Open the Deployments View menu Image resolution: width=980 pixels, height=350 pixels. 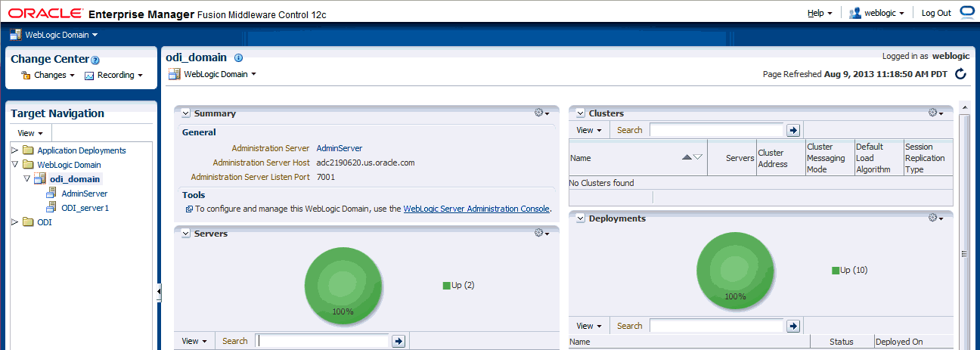coord(589,326)
